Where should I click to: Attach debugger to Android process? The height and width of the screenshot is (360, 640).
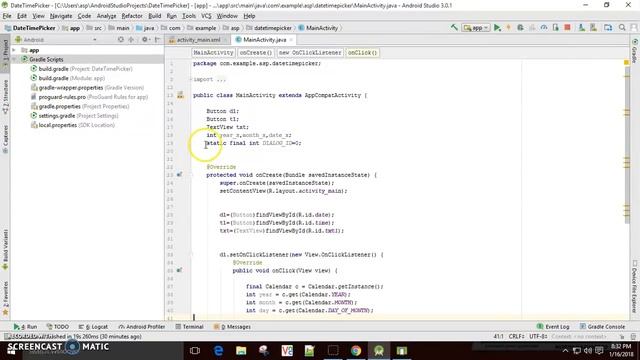coord(556,27)
